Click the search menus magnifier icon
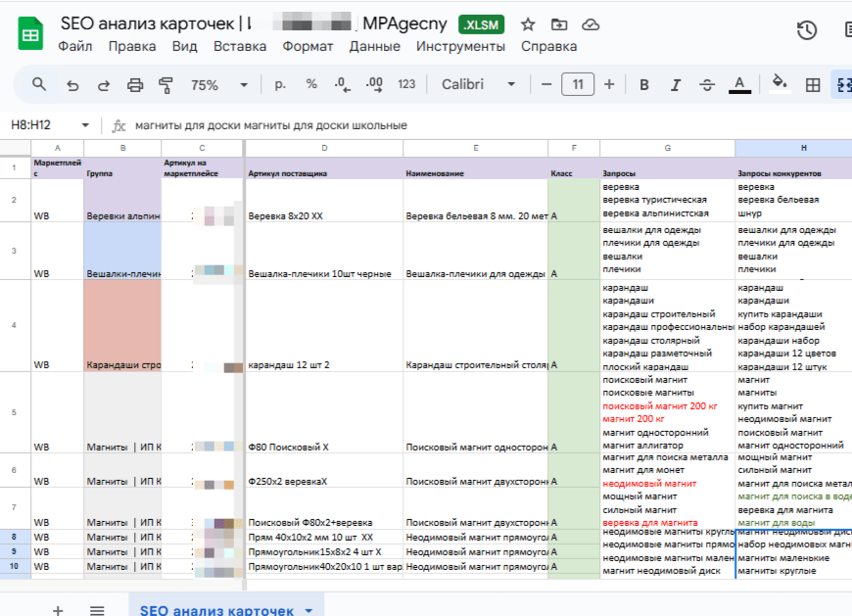 38,84
